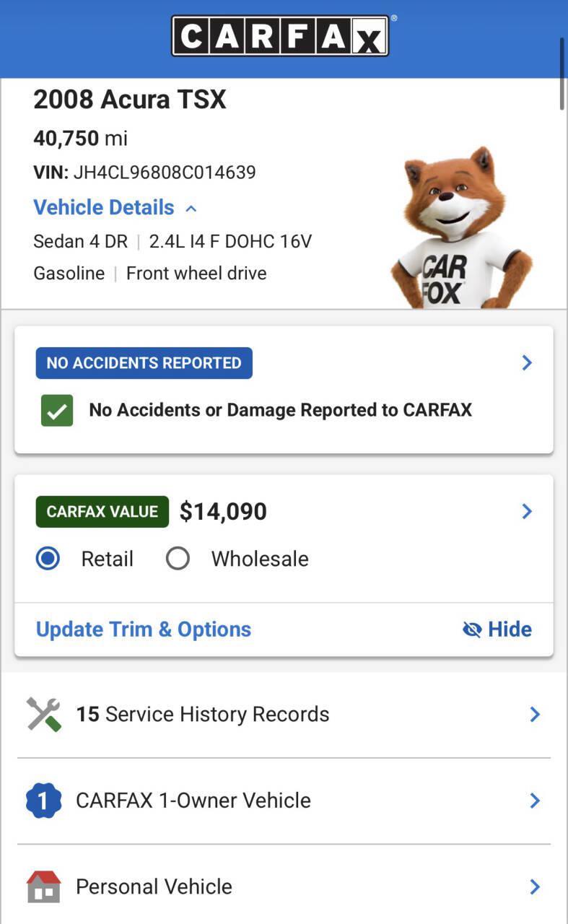The height and width of the screenshot is (924, 568).
Task: Click the CARFAX logo in header
Action: pyautogui.click(x=280, y=35)
